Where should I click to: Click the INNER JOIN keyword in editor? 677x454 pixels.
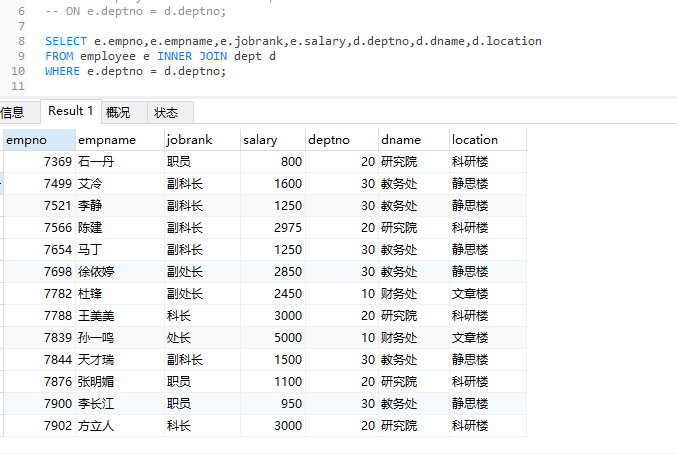pos(192,57)
